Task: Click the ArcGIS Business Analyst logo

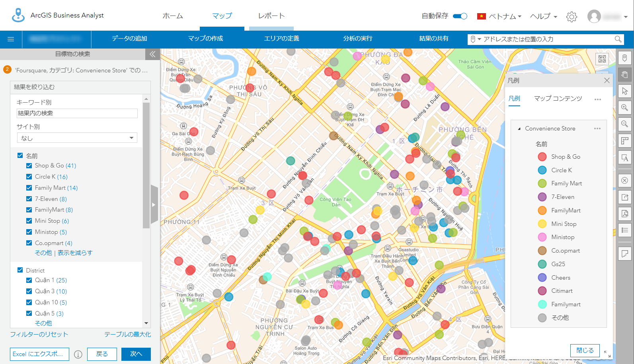Action: [x=18, y=15]
